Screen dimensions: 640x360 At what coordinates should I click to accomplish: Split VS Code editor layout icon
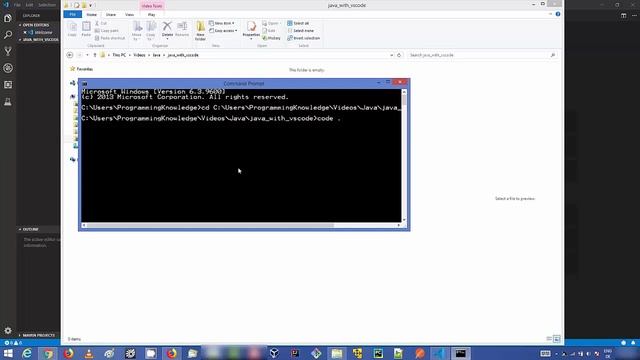tap(623, 16)
